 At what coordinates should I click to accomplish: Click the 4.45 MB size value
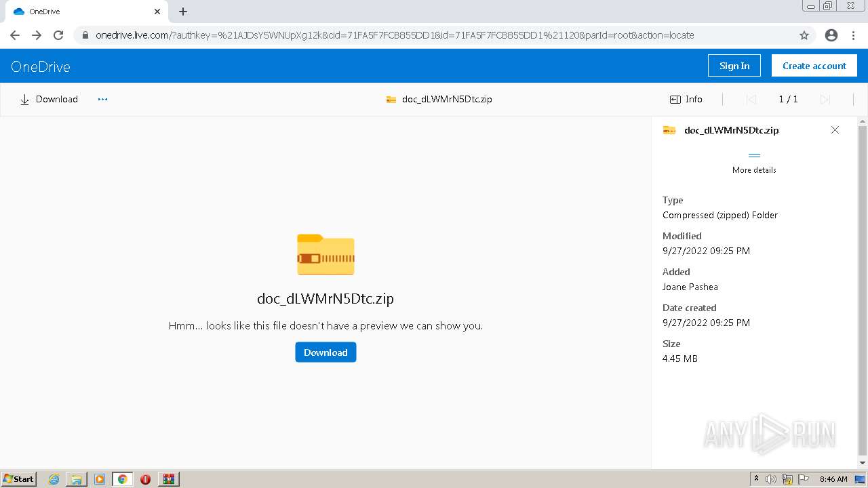[x=680, y=359]
